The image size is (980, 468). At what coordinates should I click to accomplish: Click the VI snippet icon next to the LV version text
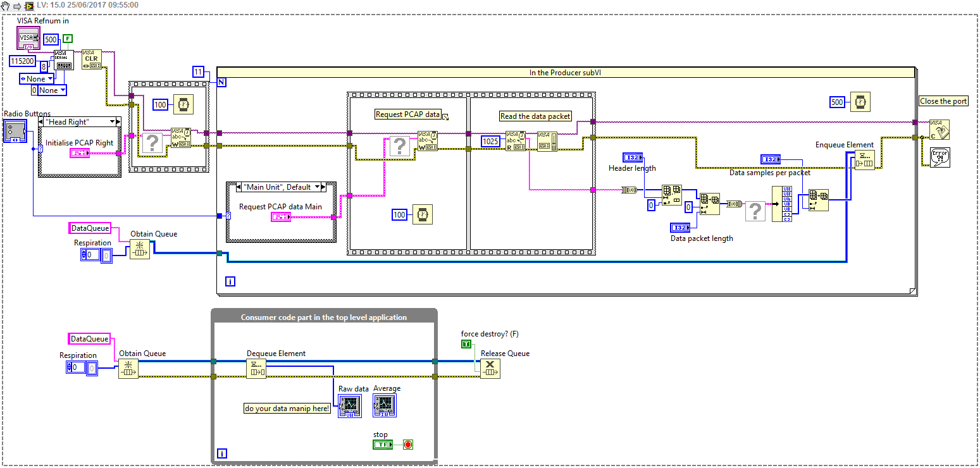tap(29, 5)
